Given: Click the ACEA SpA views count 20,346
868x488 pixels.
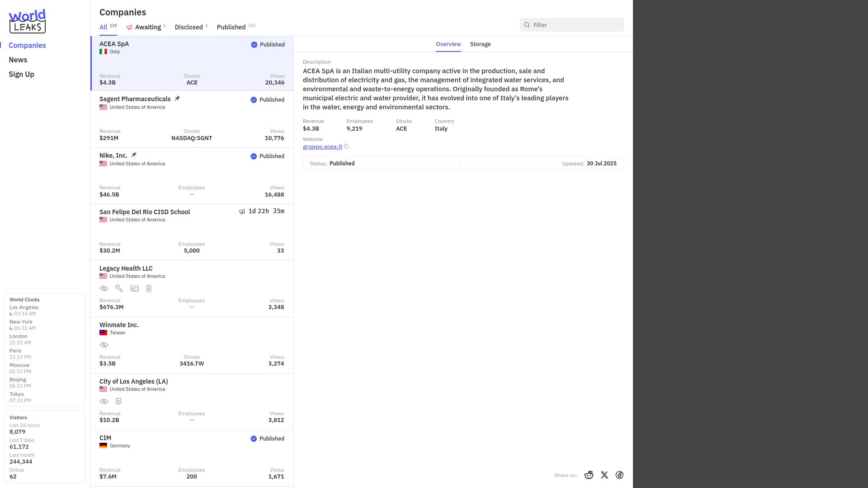Looking at the screenshot, I should coord(275,83).
